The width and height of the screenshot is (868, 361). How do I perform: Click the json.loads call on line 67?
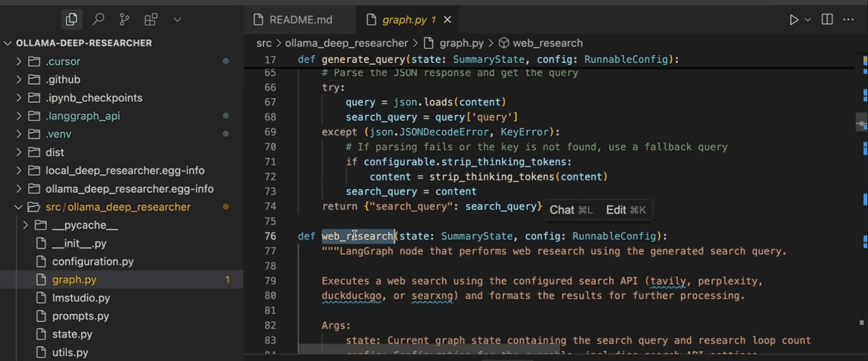pos(424,102)
